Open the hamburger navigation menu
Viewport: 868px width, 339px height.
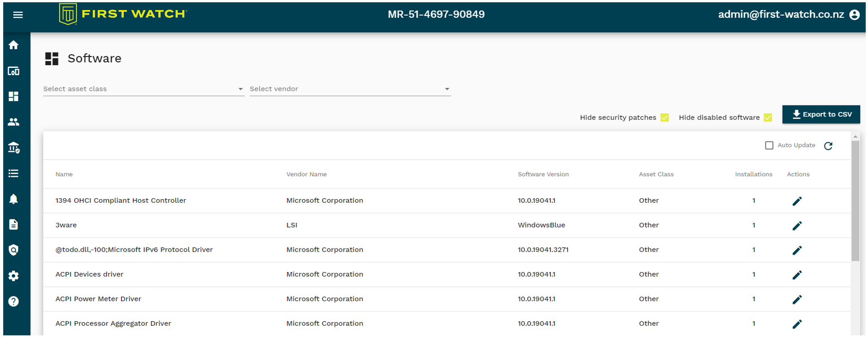point(18,15)
